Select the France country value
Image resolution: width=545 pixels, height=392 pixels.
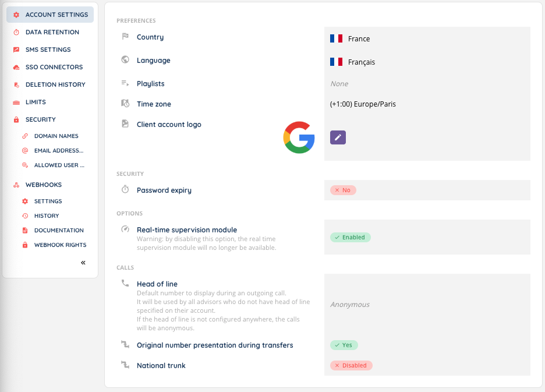point(359,39)
